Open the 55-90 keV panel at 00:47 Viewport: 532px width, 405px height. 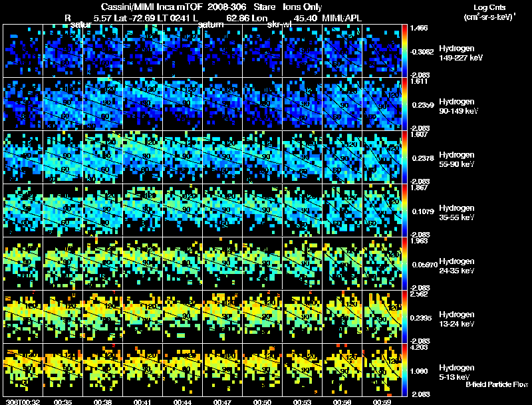(223, 158)
